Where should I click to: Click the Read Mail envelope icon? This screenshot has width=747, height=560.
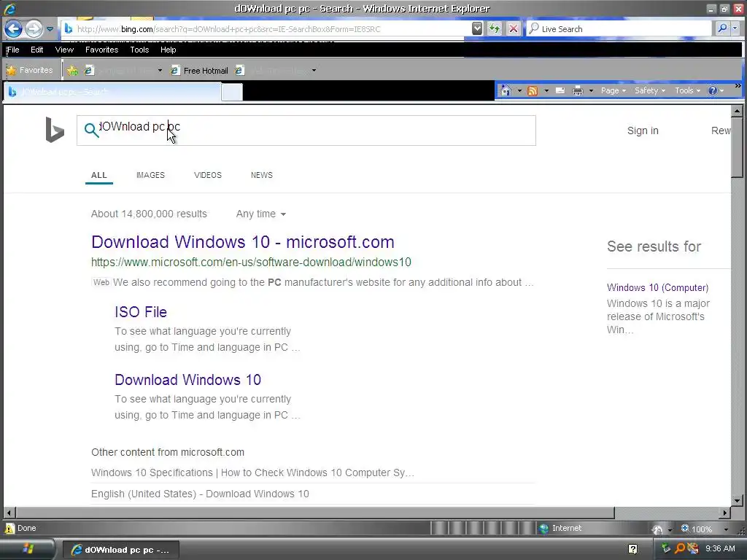[x=560, y=90]
